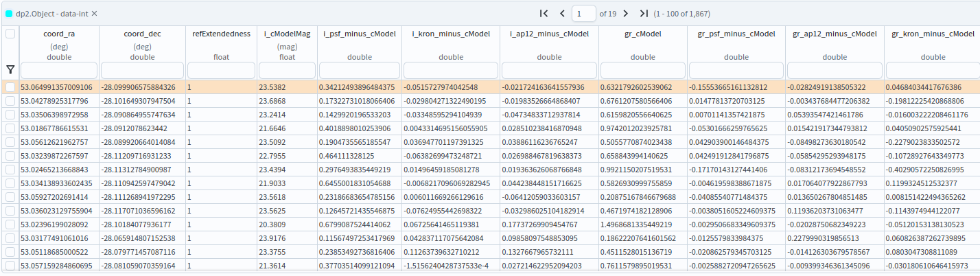Focus the i_kron_minus_cModel filter input
Image resolution: width=980 pixels, height=276 pixels.
click(x=450, y=70)
